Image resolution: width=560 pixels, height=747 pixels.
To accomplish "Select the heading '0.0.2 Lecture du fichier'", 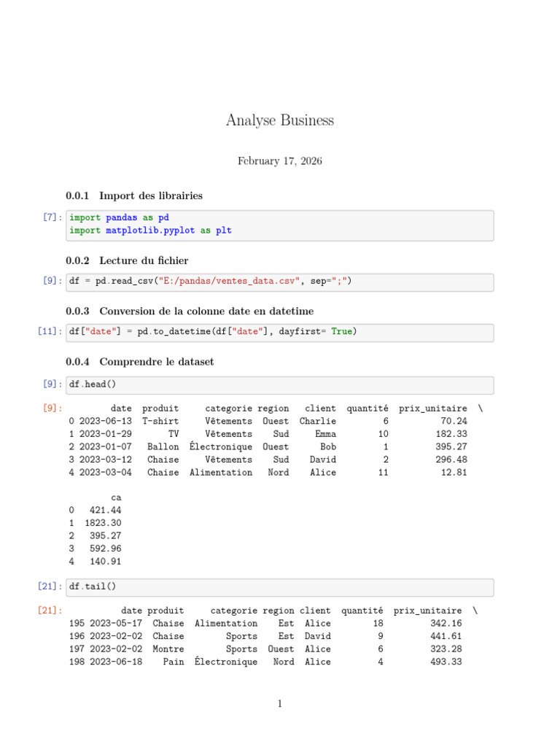I will 127,260.
